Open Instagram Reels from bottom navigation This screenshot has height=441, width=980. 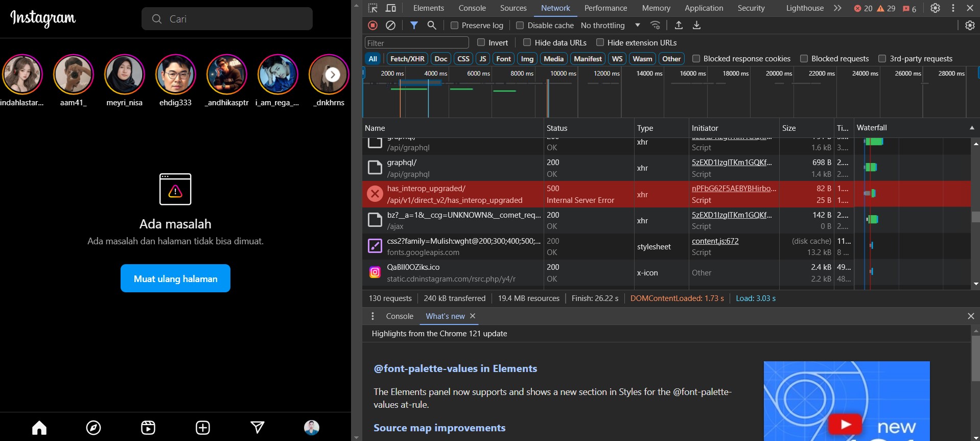click(x=148, y=427)
